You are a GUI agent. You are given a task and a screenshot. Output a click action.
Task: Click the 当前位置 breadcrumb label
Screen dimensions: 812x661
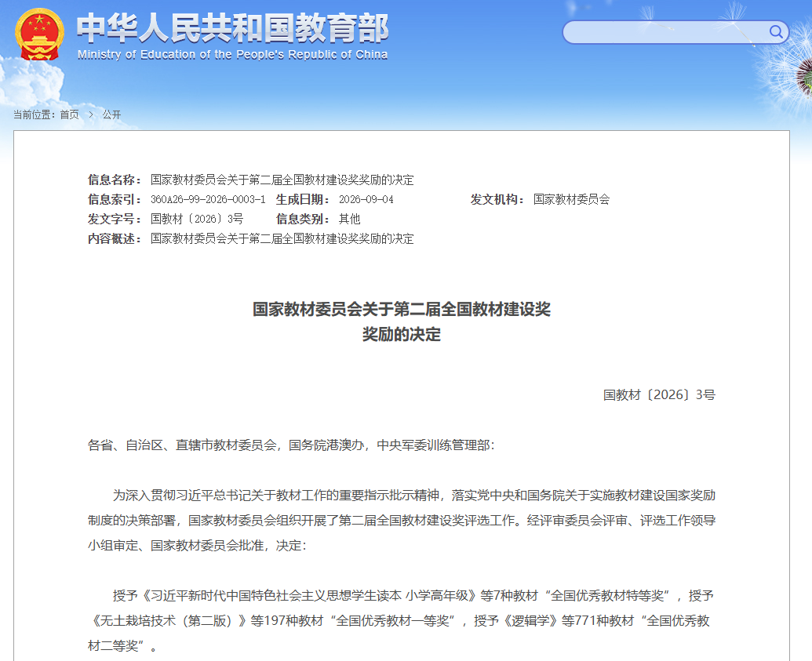[35, 114]
